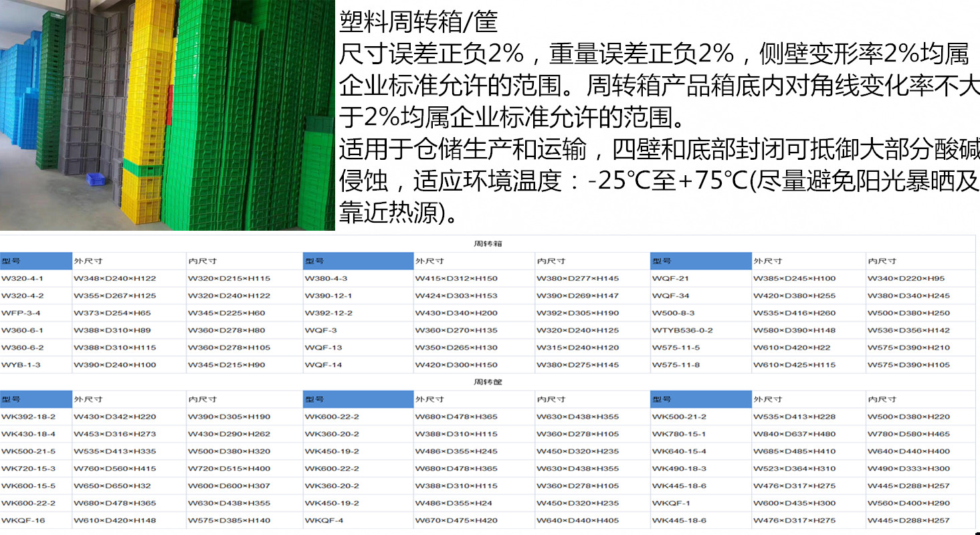Click the WQF-21 model cell
The image size is (980, 535).
(670, 278)
